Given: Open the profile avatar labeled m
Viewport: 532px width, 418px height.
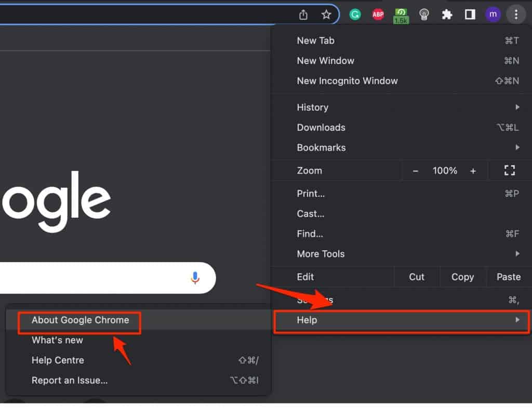Looking at the screenshot, I should point(493,14).
